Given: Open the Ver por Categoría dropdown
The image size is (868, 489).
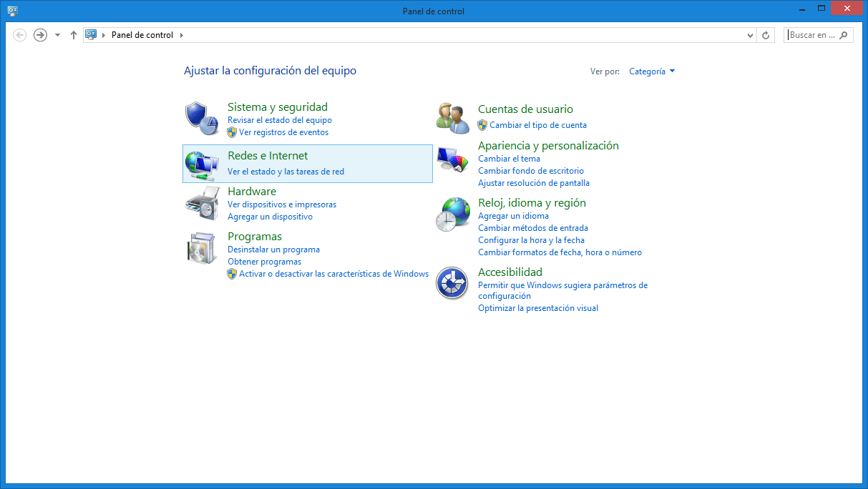Looking at the screenshot, I should point(652,71).
